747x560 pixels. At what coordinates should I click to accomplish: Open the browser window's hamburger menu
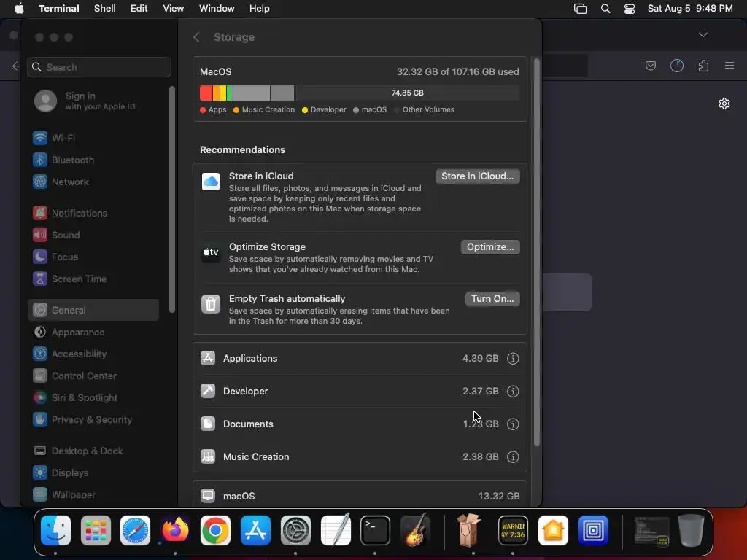729,66
